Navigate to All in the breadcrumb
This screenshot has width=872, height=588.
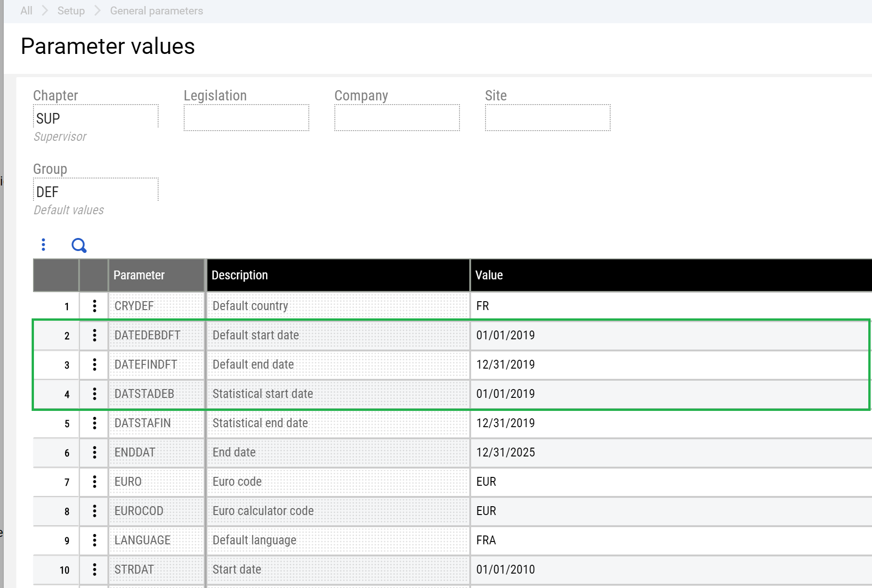pyautogui.click(x=26, y=10)
